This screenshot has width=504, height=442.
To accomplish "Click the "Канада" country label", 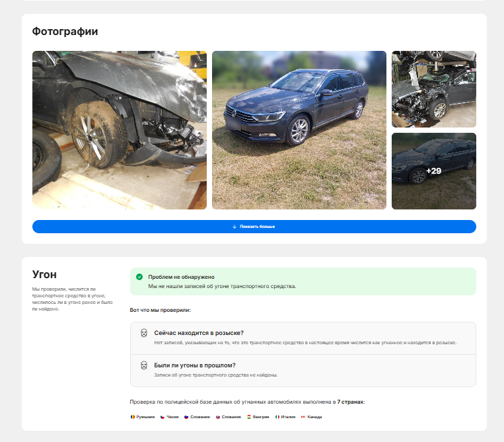I will pos(314,417).
